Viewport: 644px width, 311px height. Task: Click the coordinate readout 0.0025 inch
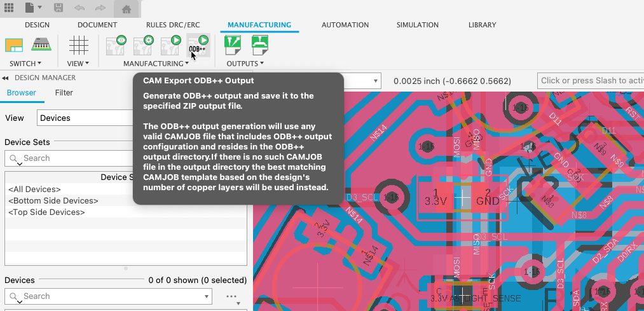pyautogui.click(x=452, y=81)
